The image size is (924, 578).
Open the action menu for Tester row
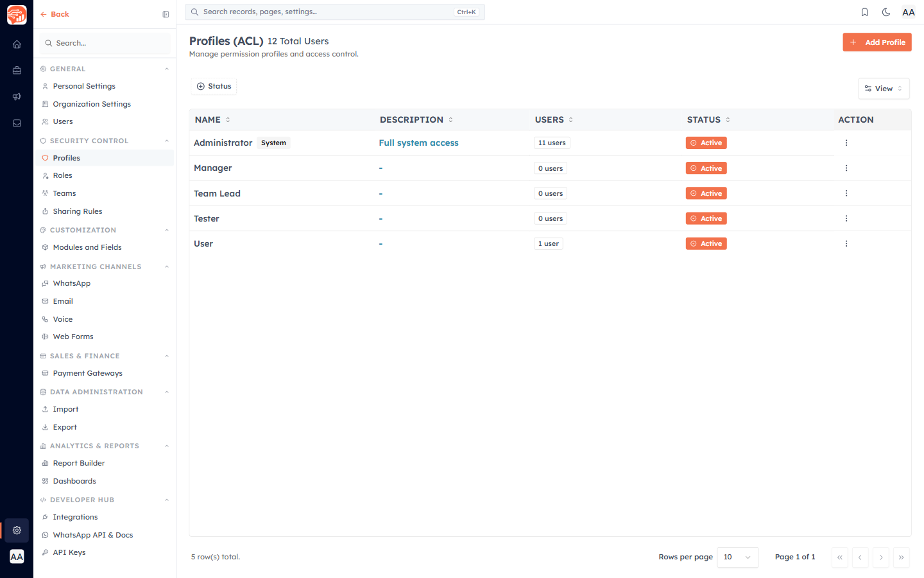pyautogui.click(x=846, y=218)
